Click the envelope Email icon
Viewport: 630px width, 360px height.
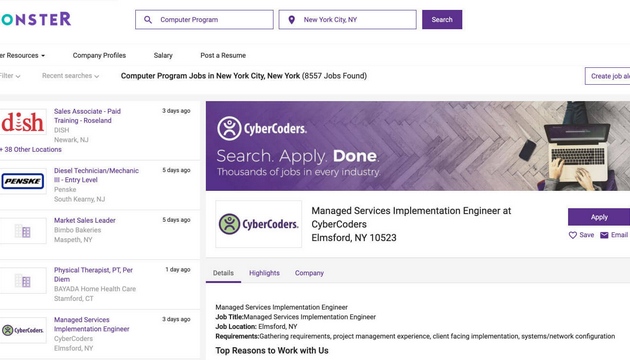pos(604,235)
